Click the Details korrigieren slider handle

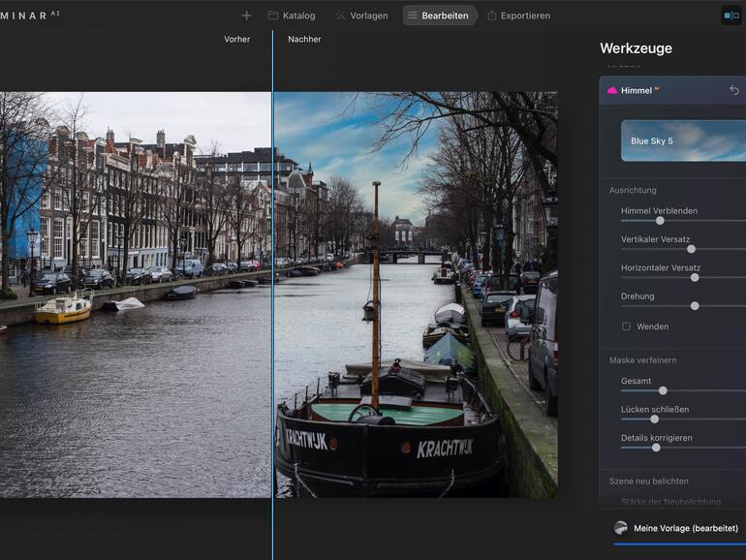[x=656, y=448]
